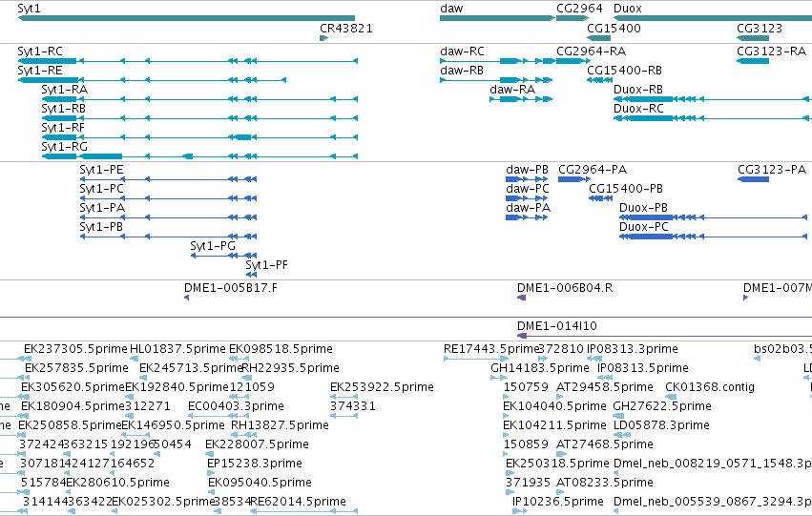
Task: Pick the Syt1-RB transcript
Action: [x=199, y=118]
